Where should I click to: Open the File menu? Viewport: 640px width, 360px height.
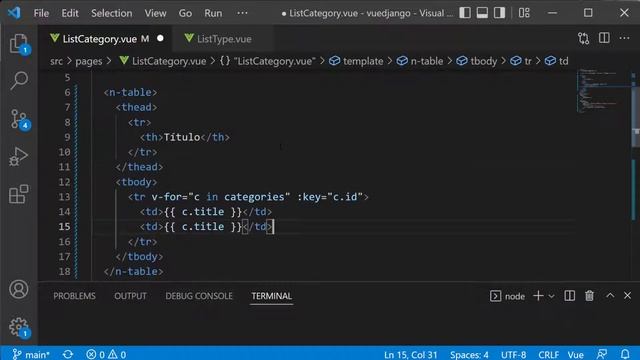[x=41, y=13]
